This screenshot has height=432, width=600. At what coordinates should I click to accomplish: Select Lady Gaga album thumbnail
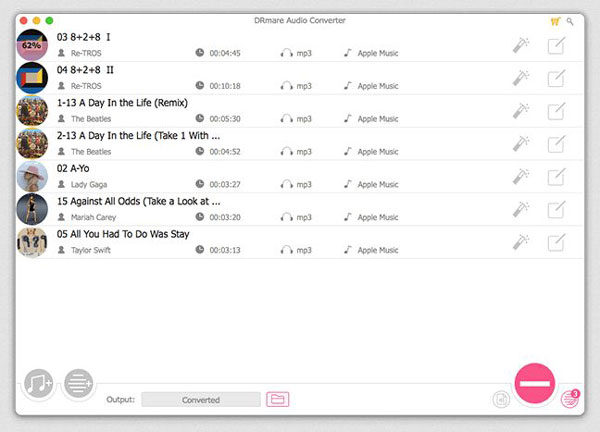(x=32, y=177)
